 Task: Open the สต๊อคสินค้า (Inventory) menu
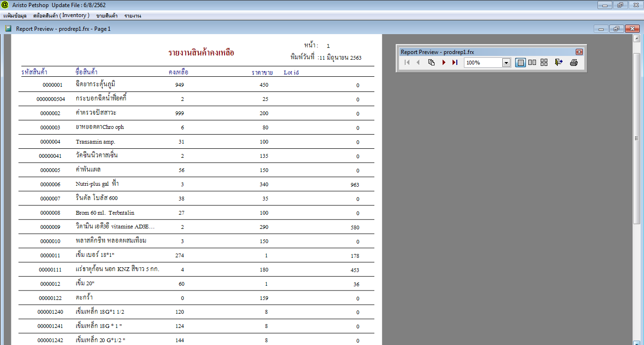click(x=61, y=16)
